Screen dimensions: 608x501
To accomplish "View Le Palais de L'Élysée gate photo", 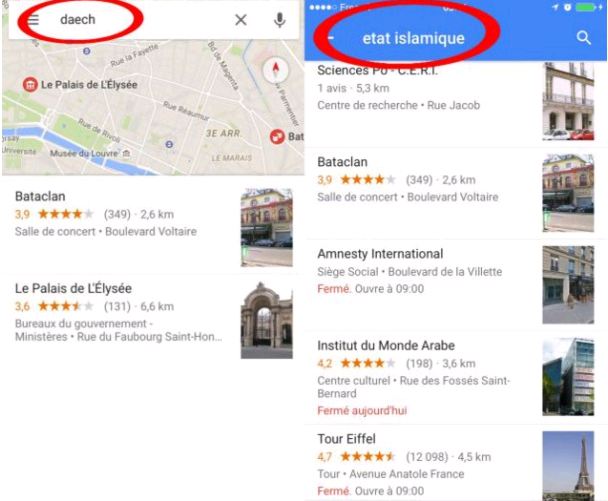I will coord(267,320).
